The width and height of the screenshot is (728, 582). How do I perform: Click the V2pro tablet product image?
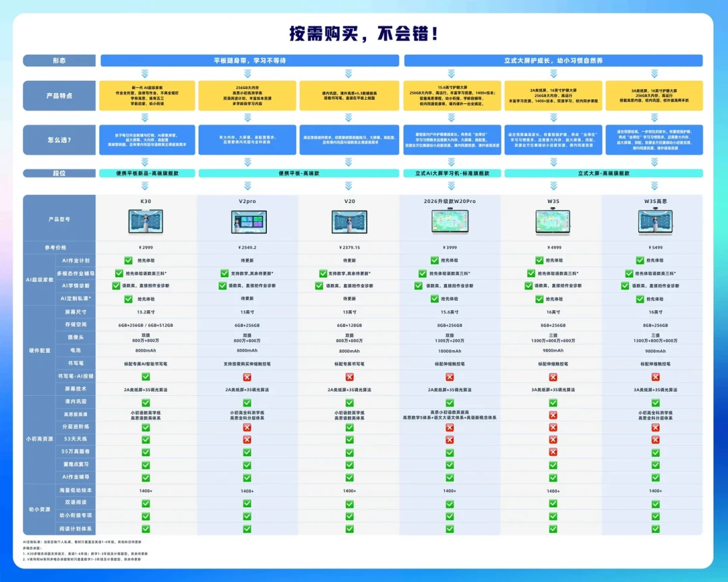click(x=249, y=222)
